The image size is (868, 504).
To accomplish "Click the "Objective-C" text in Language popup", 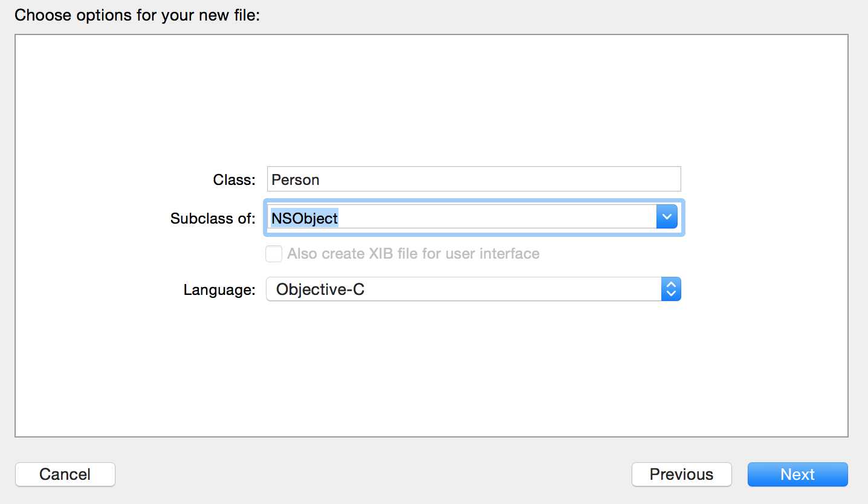I will pyautogui.click(x=320, y=289).
